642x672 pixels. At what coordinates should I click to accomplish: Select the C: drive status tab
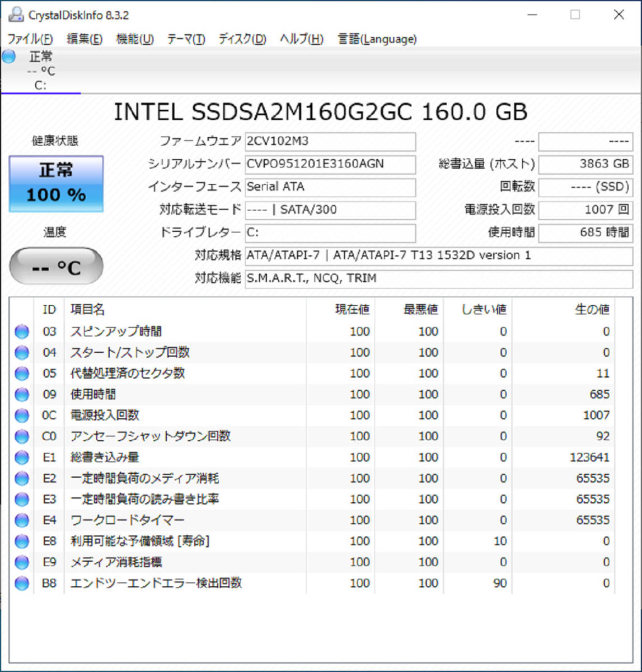coord(40,71)
